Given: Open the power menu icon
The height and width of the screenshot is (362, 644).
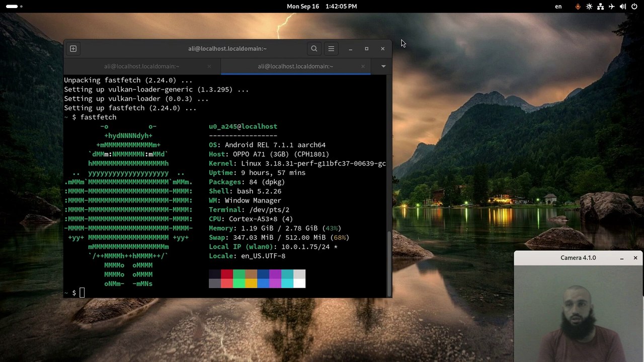Looking at the screenshot, I should pyautogui.click(x=634, y=7).
